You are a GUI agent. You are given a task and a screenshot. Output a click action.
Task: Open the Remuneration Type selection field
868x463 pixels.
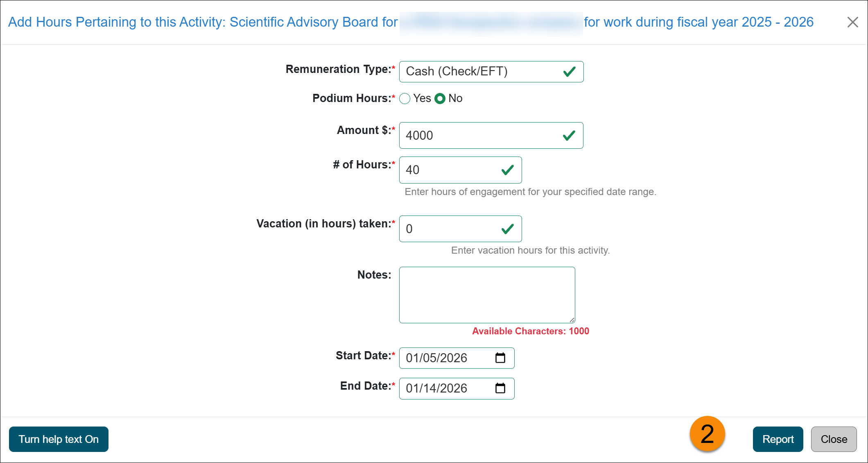coord(471,71)
